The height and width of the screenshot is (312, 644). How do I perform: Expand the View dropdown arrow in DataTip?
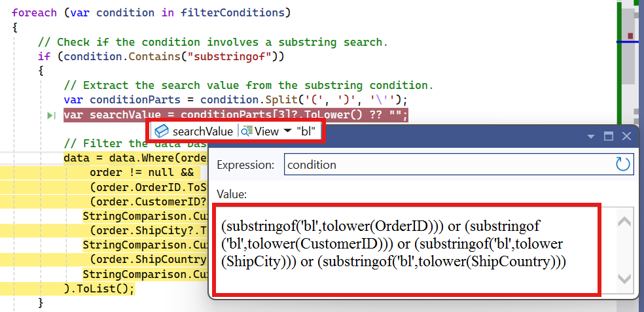pyautogui.click(x=287, y=131)
